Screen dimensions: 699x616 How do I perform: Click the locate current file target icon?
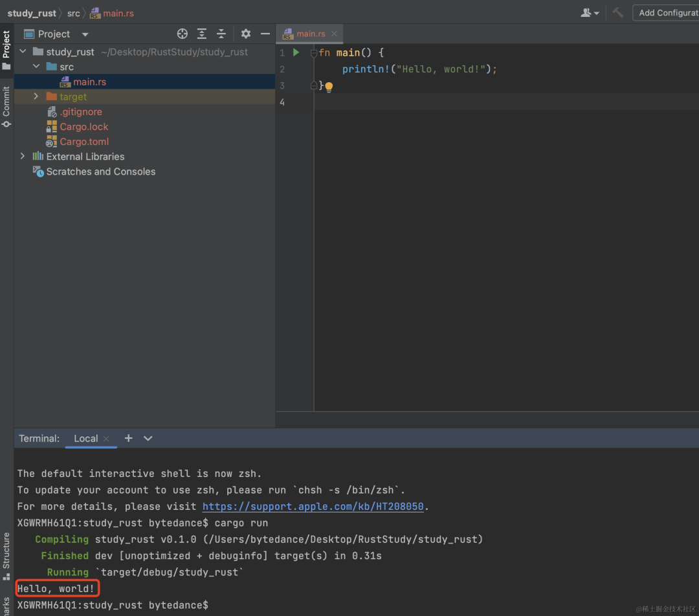[x=183, y=34]
